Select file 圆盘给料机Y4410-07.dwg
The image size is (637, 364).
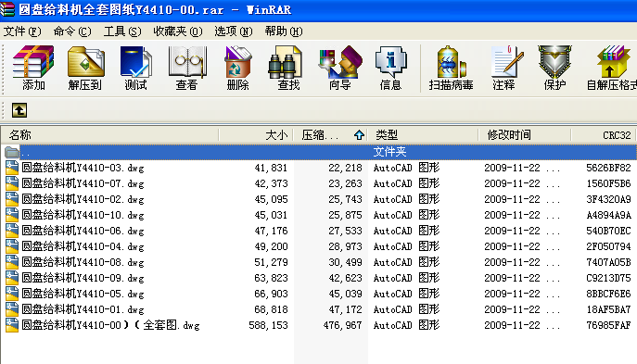point(83,183)
